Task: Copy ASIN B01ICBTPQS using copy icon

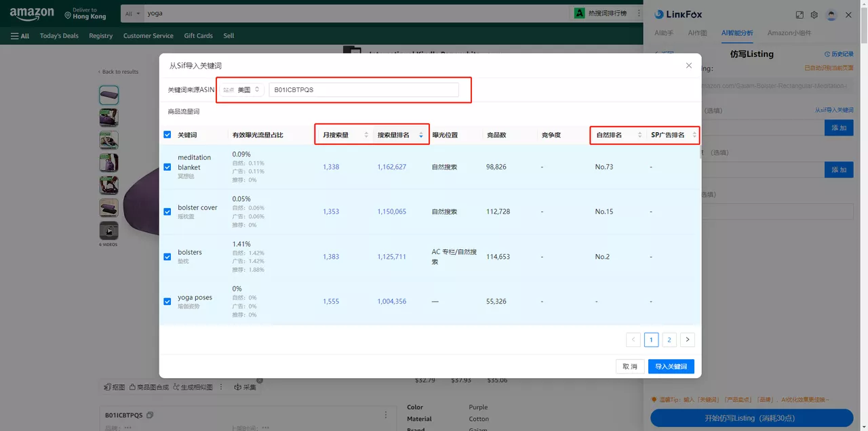Action: click(x=150, y=415)
